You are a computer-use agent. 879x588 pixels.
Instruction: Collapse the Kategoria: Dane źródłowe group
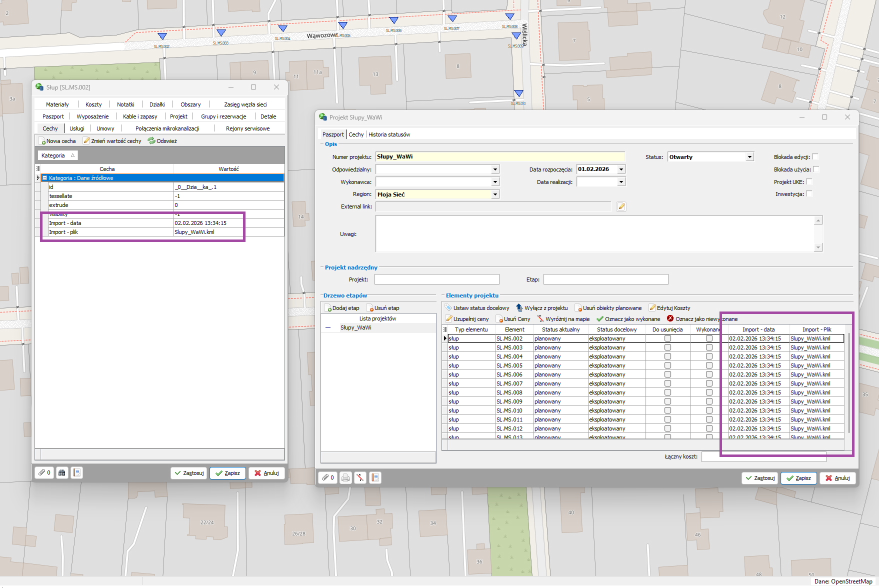[45, 178]
